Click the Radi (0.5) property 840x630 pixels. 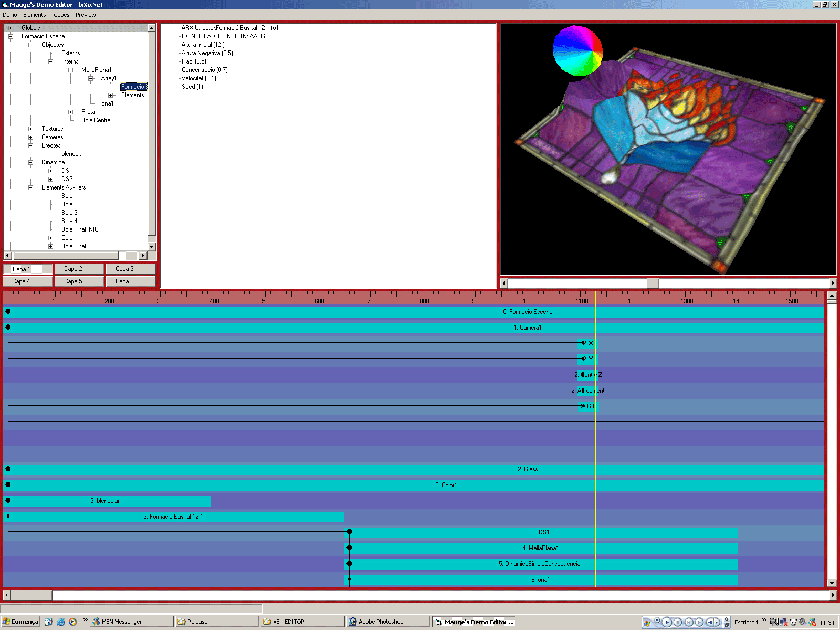click(x=194, y=61)
